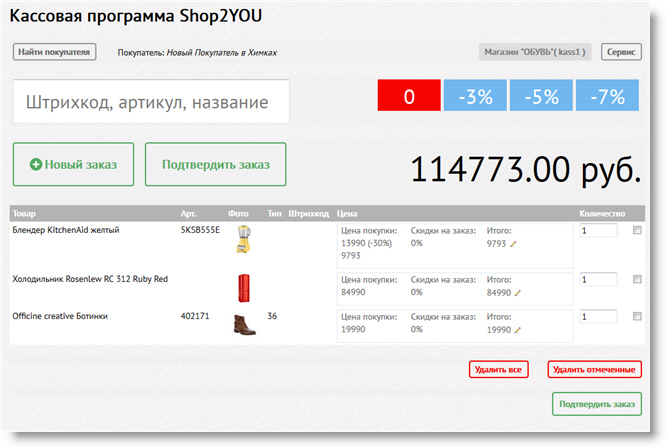The image size is (666, 448).
Task: Open the red Rosenlew refrigerator photo
Action: (240, 287)
